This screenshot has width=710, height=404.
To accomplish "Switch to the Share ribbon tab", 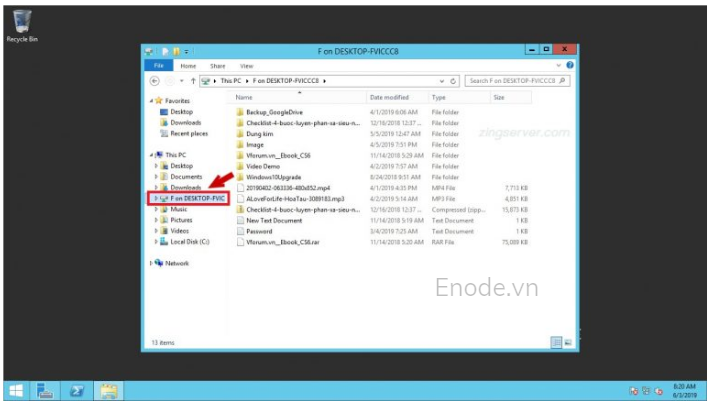I will point(217,65).
